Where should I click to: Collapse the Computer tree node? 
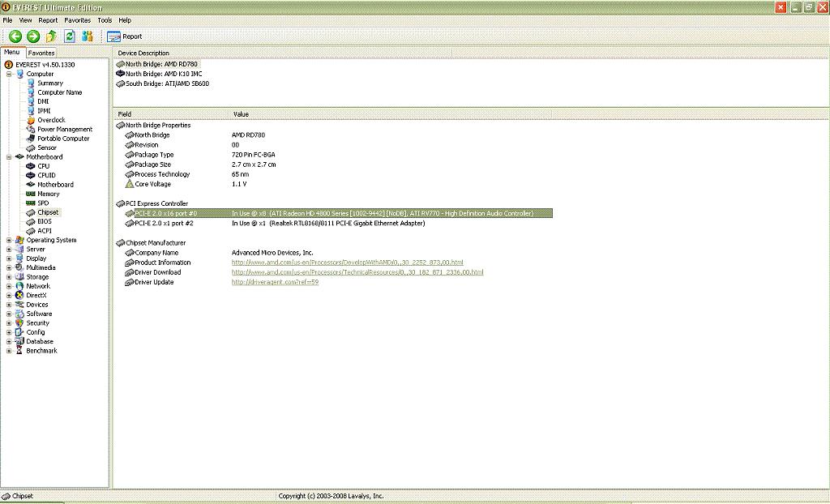pyautogui.click(x=9, y=74)
